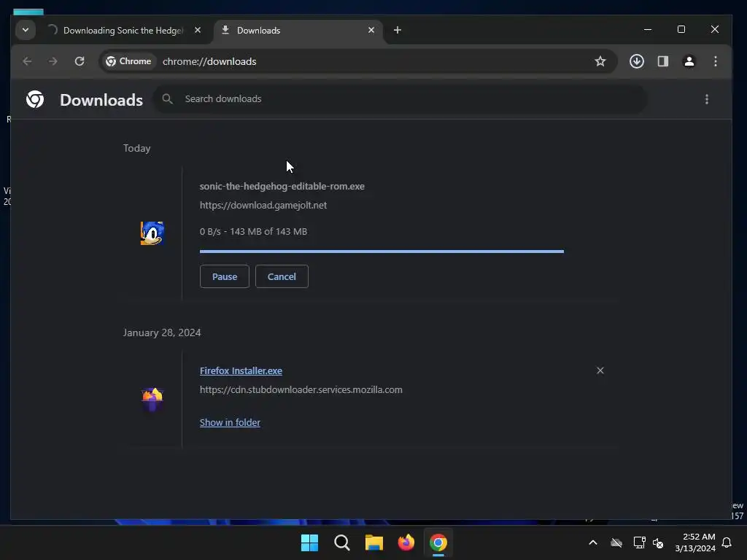Click into Search downloads field

pos(400,99)
